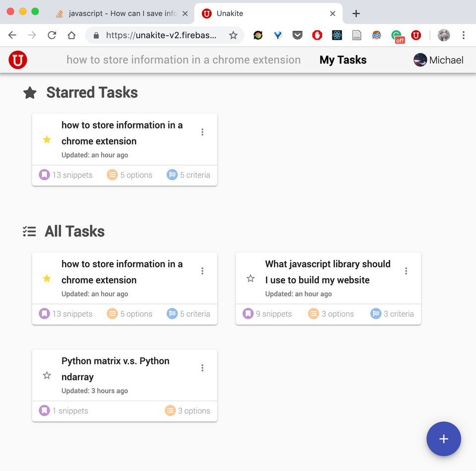The width and height of the screenshot is (476, 471).
Task: Unstar the chrome extension task in Starred Tasks
Action: (x=46, y=139)
